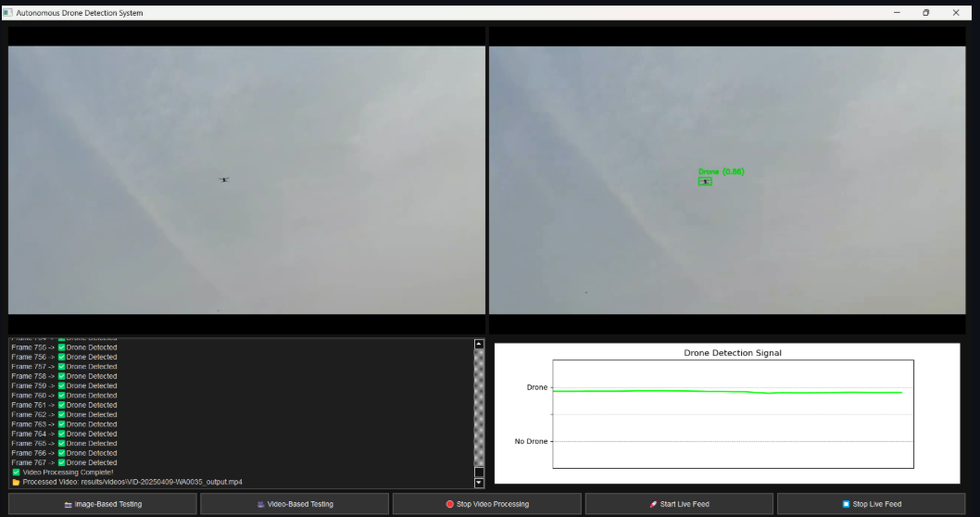Select the Frame 755 log row

point(64,347)
